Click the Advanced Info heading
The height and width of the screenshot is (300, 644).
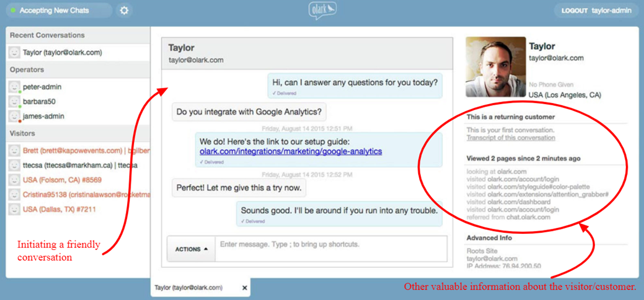[x=489, y=238]
